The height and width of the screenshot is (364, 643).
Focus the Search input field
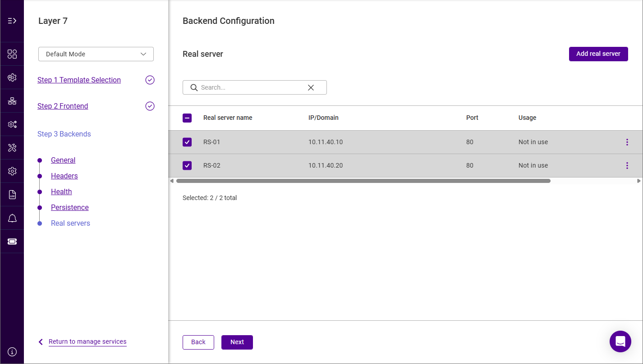point(255,87)
